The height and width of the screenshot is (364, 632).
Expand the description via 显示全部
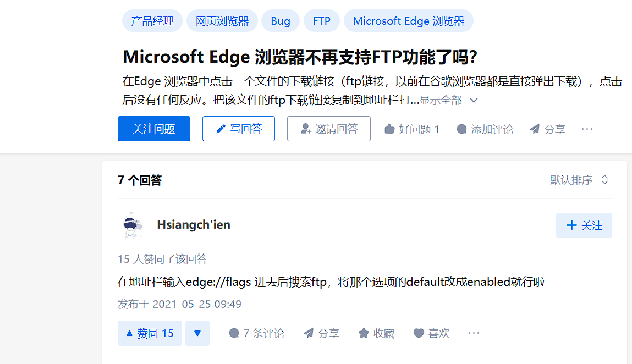point(448,100)
